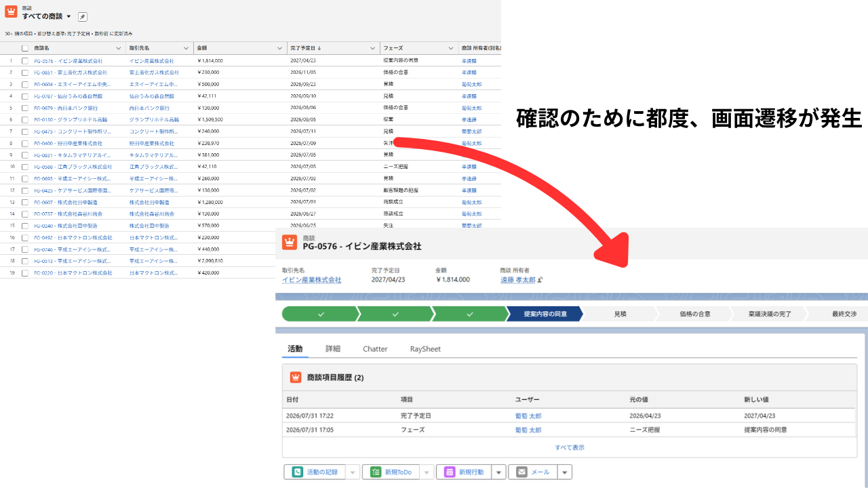Select the 価格の合意 path stage
The height and width of the screenshot is (488, 868).
coord(695,314)
